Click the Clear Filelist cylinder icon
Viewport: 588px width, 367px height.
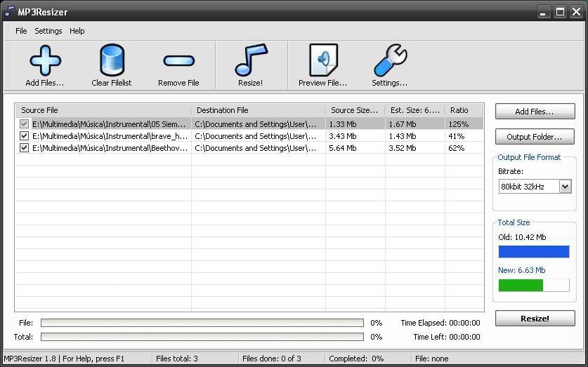(x=112, y=60)
